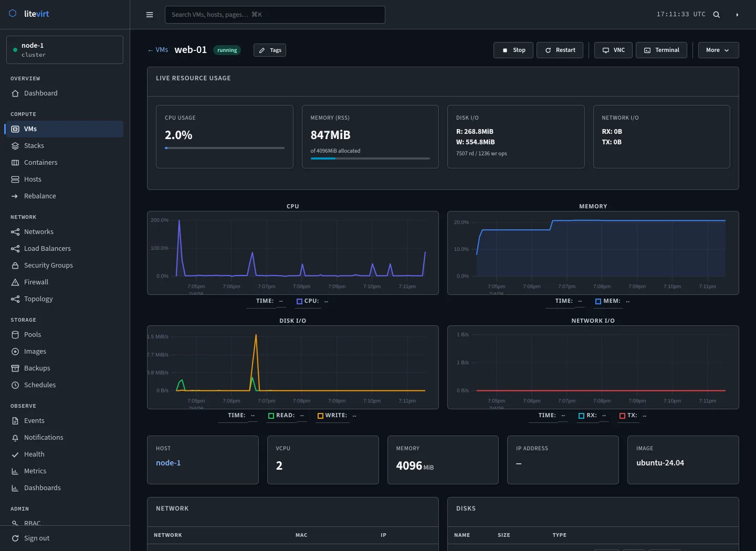Restart the web-01 VM
The height and width of the screenshot is (551, 756).
click(x=560, y=50)
